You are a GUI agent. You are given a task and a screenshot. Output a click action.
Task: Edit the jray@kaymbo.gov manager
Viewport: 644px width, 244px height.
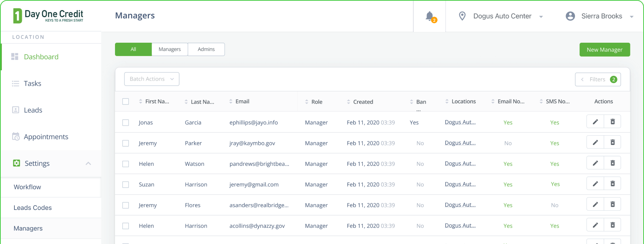(x=595, y=142)
